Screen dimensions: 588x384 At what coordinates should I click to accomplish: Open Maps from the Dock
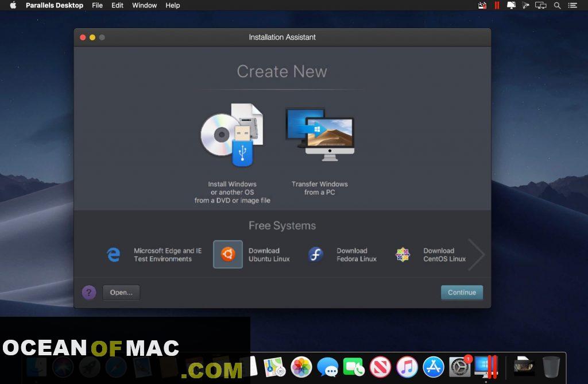274,367
